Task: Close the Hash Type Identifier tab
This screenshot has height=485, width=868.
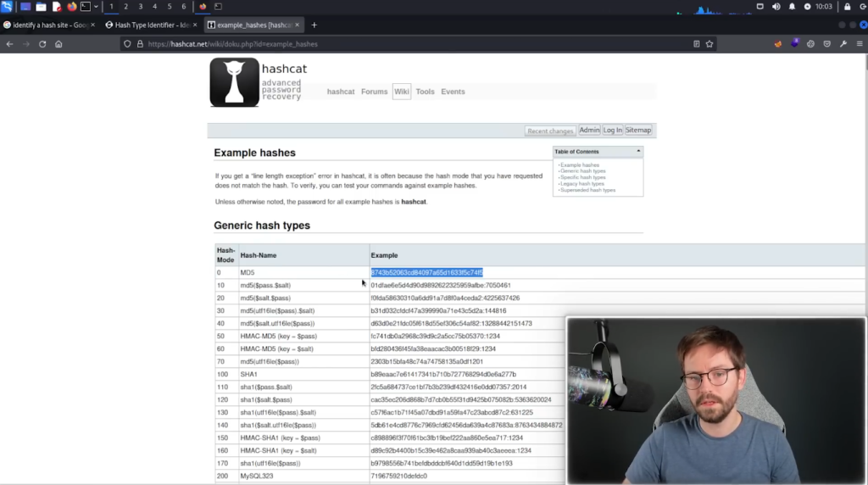Action: click(195, 25)
